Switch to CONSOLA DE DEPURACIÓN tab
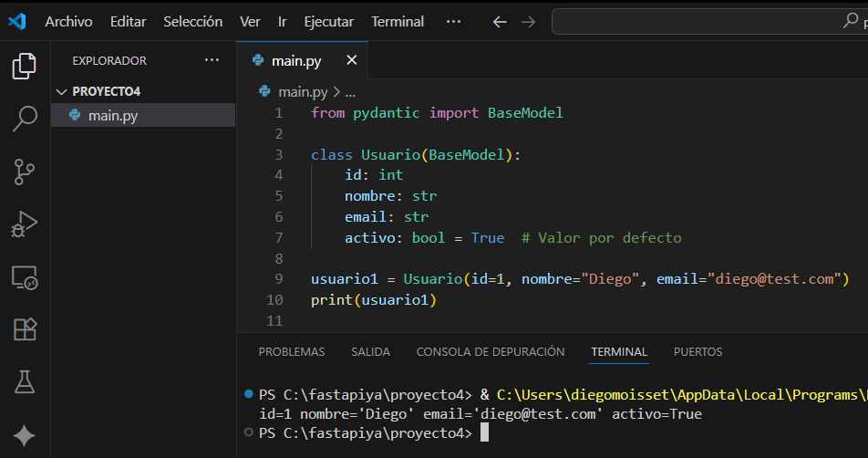This screenshot has height=458, width=868. click(x=491, y=351)
